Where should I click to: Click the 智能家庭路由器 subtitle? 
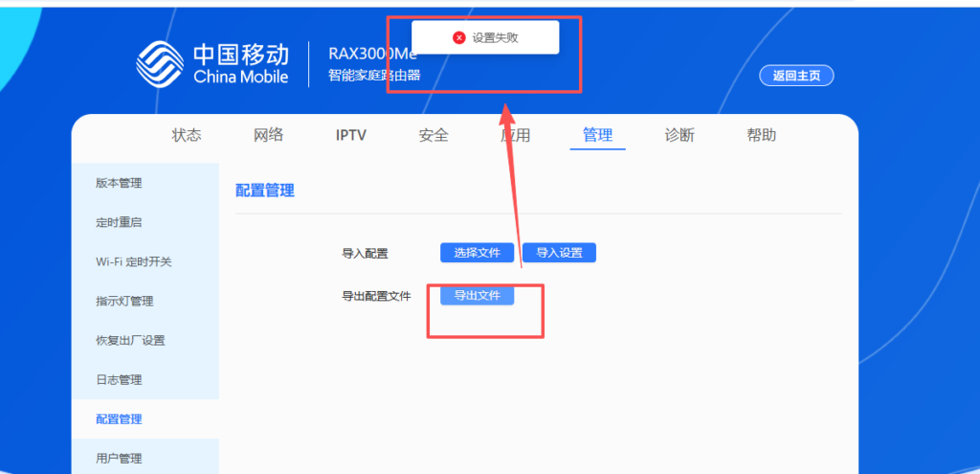tap(374, 76)
